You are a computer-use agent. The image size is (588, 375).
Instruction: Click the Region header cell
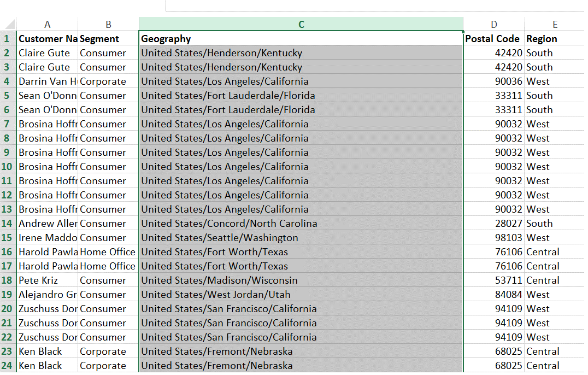(x=555, y=39)
